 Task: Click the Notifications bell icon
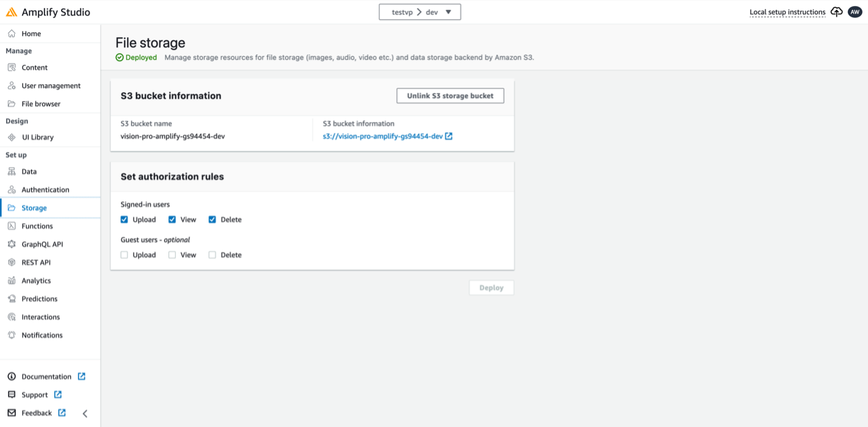12,335
